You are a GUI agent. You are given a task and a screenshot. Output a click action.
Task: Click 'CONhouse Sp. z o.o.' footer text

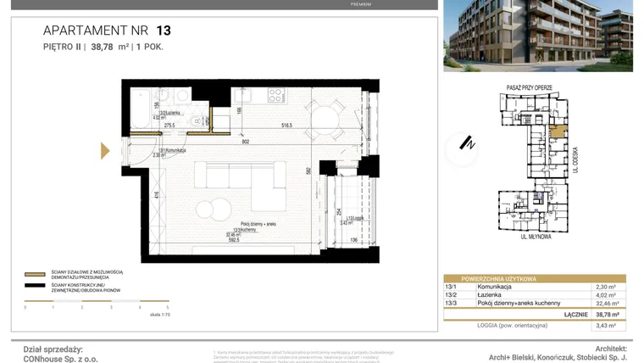60,359
